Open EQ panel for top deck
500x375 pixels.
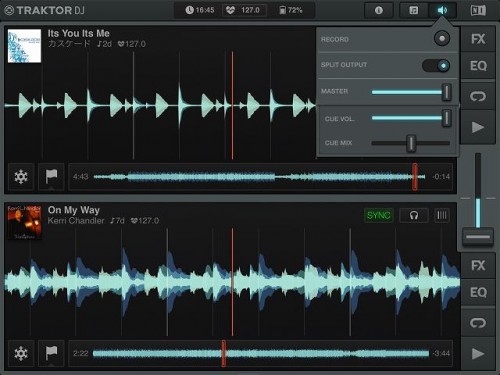478,66
